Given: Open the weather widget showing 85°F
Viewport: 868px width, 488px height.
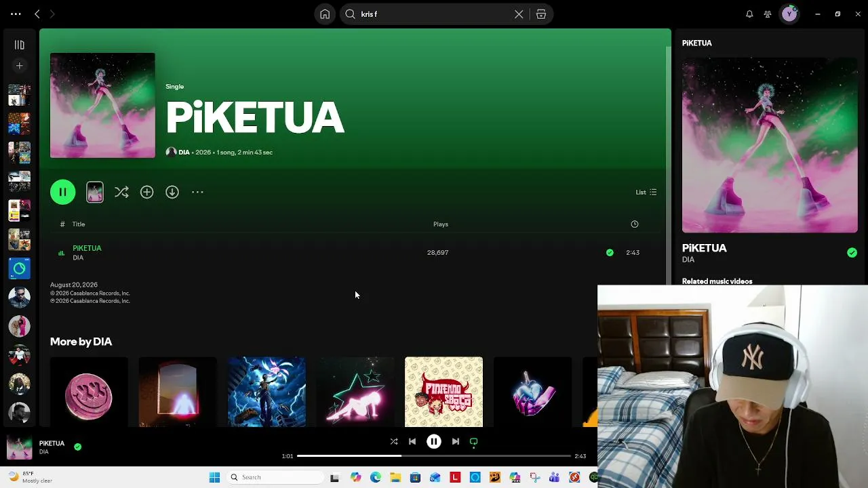Looking at the screenshot, I should pyautogui.click(x=31, y=477).
